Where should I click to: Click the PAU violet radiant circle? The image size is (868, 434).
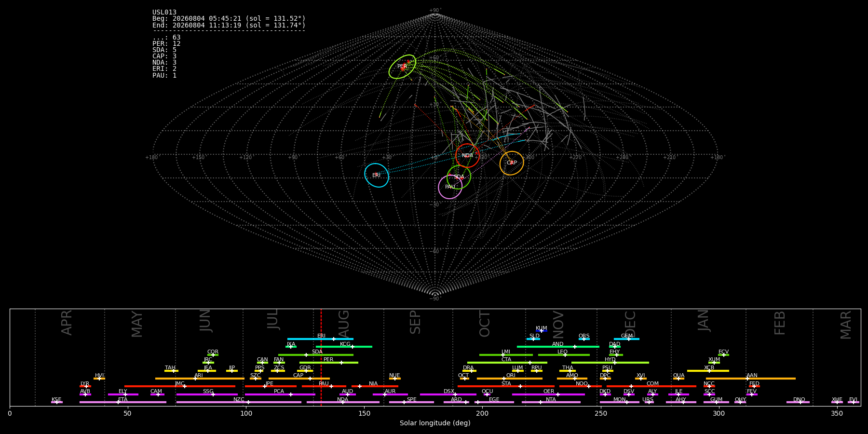click(450, 187)
